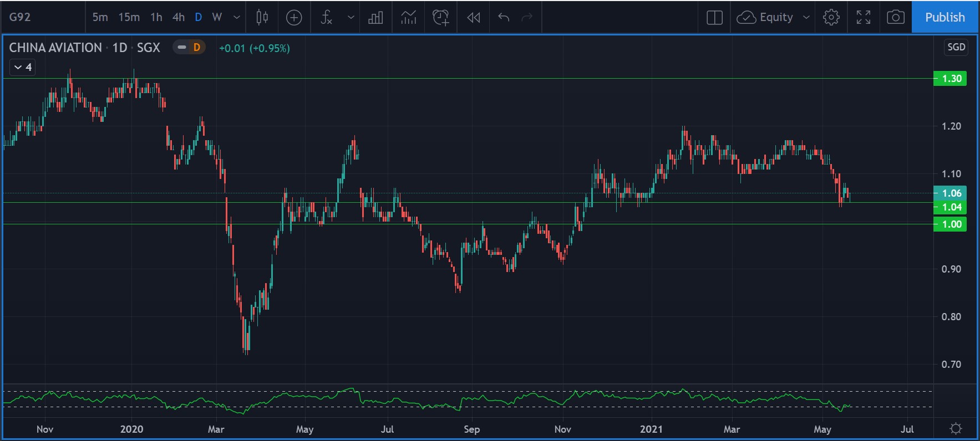Screen dimensions: 980x441
Task: Click the 1.06 current price label
Action: tap(951, 193)
